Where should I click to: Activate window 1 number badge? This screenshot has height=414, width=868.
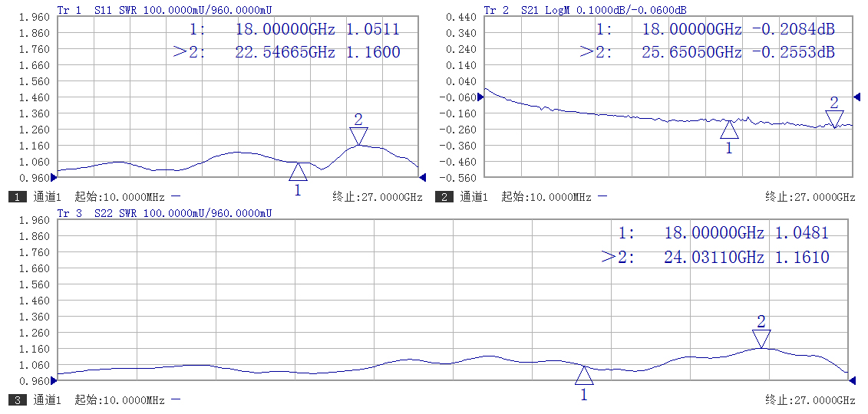click(x=16, y=197)
